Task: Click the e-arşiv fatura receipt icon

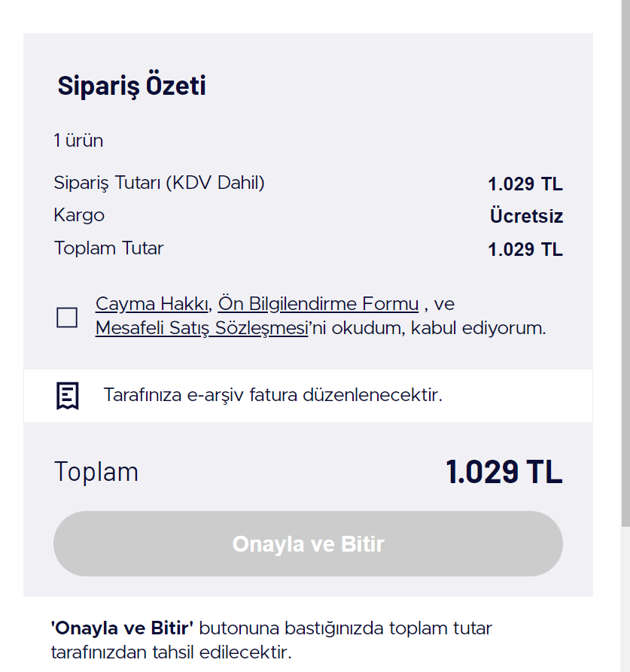Action: (x=68, y=394)
